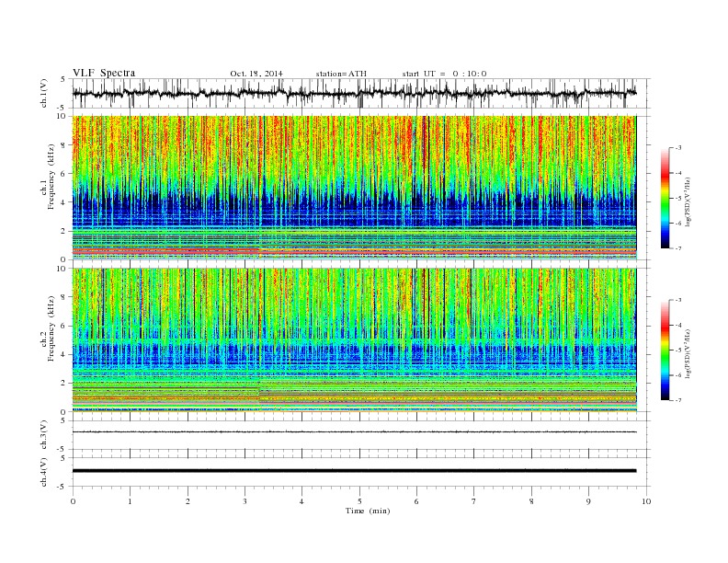This screenshot has width=728, height=563.
Task: Click the "-7" tick on ch.1 colorbar
Action: (x=678, y=248)
